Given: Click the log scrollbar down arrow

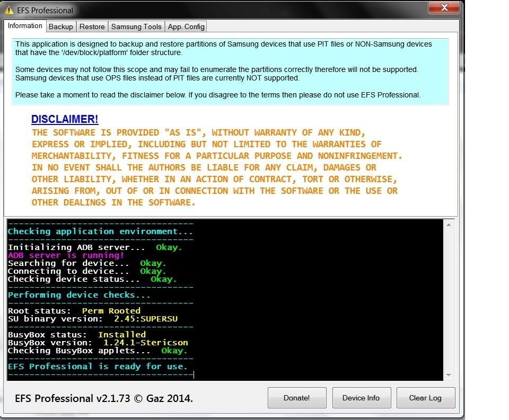Looking at the screenshot, I should 449,375.
